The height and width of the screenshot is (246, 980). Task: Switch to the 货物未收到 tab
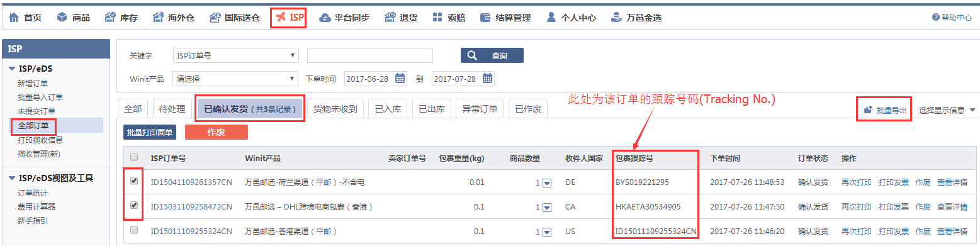pos(335,109)
